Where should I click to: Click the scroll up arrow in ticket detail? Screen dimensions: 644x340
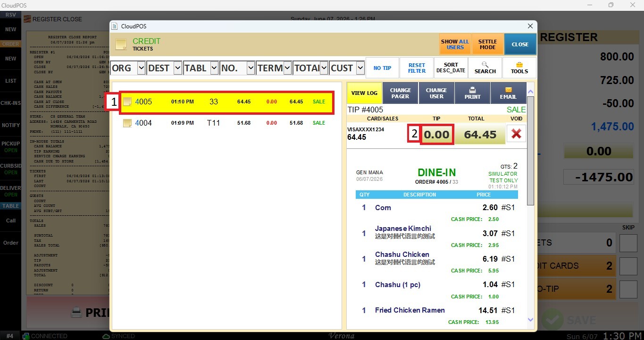(x=530, y=92)
